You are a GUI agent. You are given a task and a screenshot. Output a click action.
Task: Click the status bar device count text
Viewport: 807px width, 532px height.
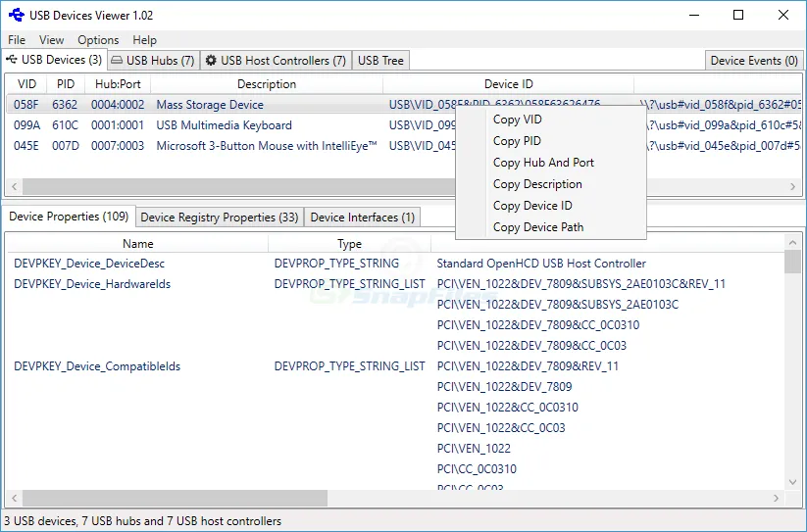tap(142, 520)
